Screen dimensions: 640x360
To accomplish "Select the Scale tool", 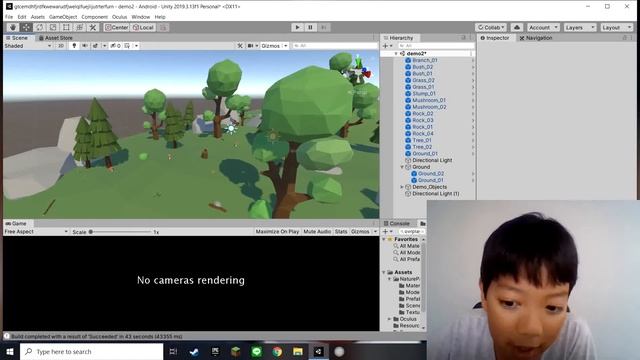I will pos(53,27).
